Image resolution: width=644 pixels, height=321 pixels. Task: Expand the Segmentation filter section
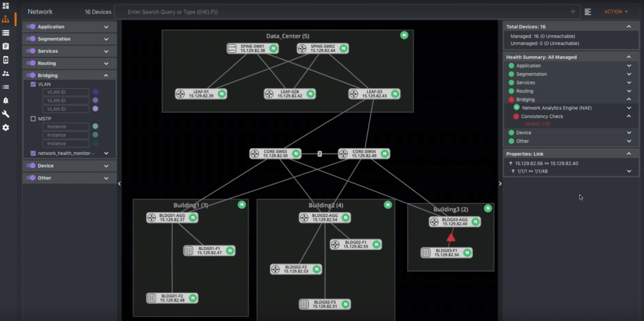tap(106, 39)
